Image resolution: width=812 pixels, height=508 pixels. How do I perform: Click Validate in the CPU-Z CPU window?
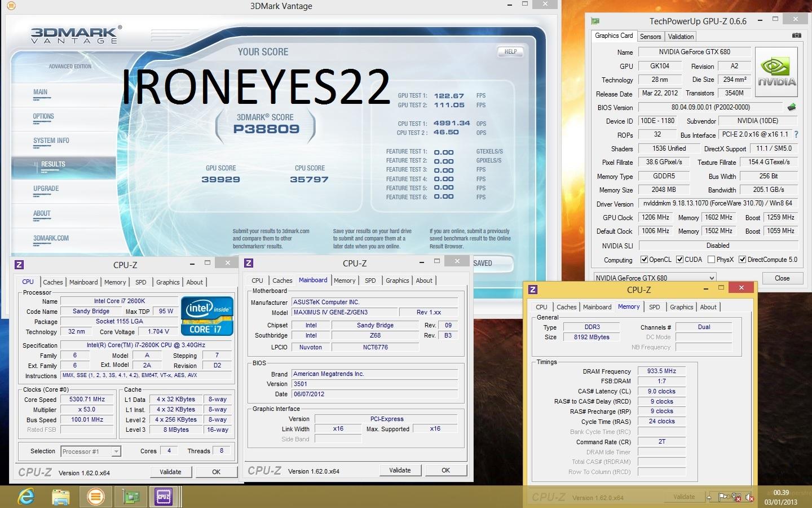[x=170, y=472]
